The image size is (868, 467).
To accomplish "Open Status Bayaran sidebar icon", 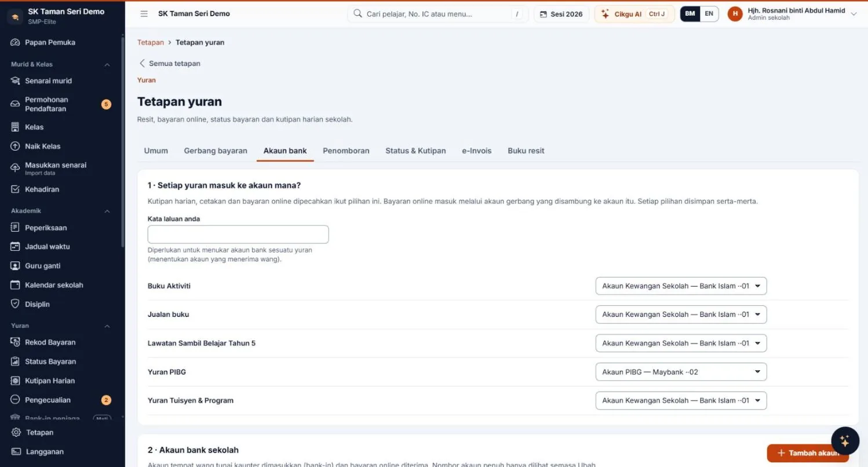I will click(x=16, y=362).
